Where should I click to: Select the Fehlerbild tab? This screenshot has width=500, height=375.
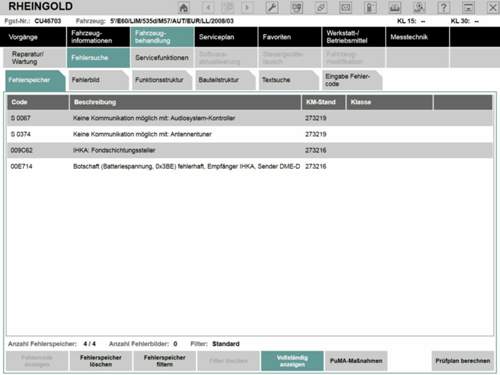pyautogui.click(x=99, y=80)
